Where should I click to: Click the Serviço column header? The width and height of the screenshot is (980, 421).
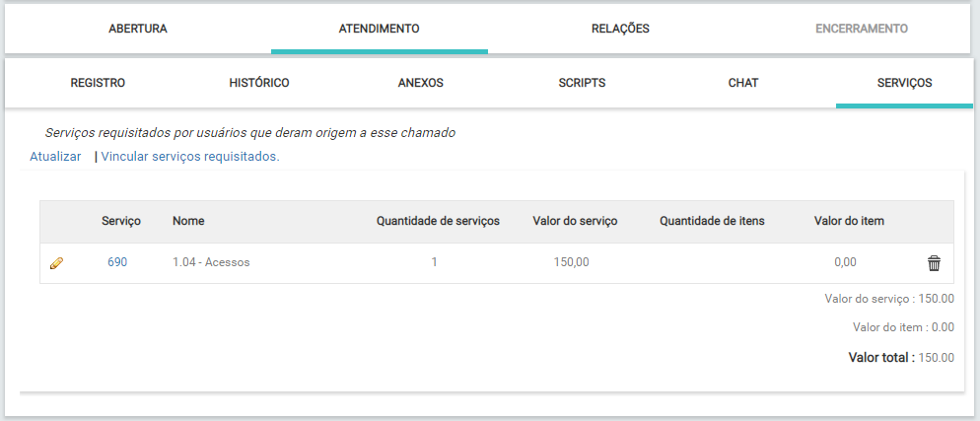pos(121,221)
